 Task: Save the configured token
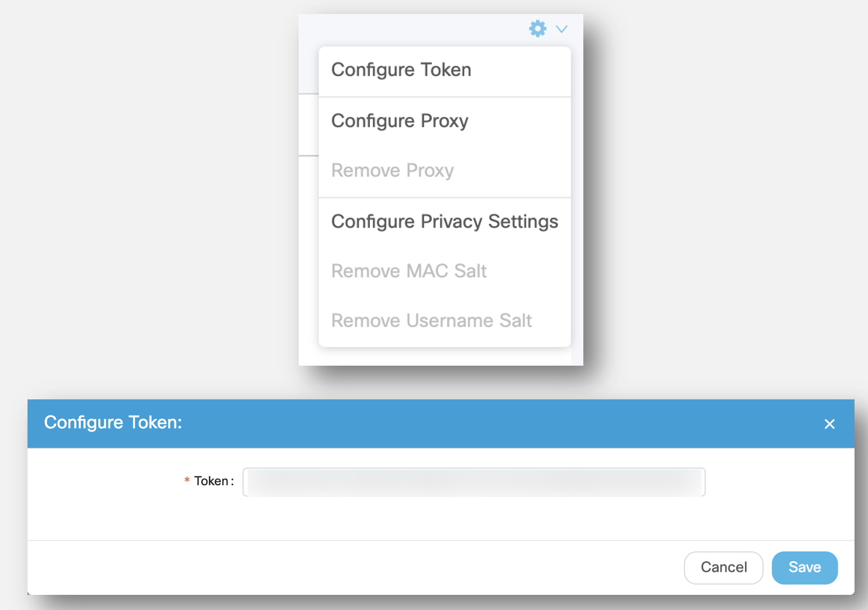[804, 567]
